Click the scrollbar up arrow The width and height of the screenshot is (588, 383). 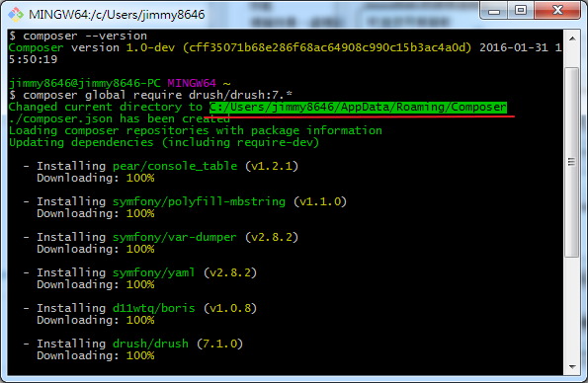point(572,38)
